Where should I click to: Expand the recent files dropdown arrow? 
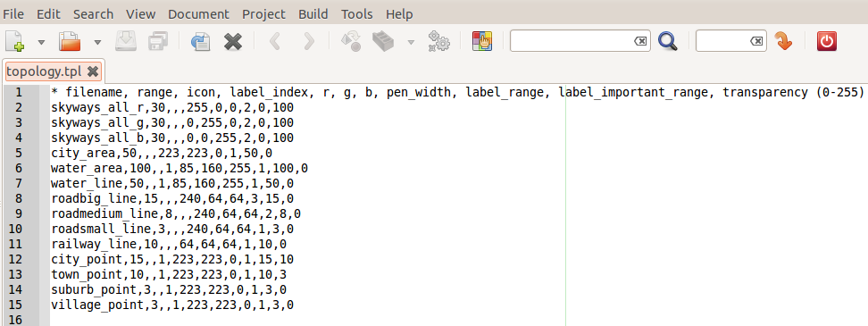click(x=98, y=42)
